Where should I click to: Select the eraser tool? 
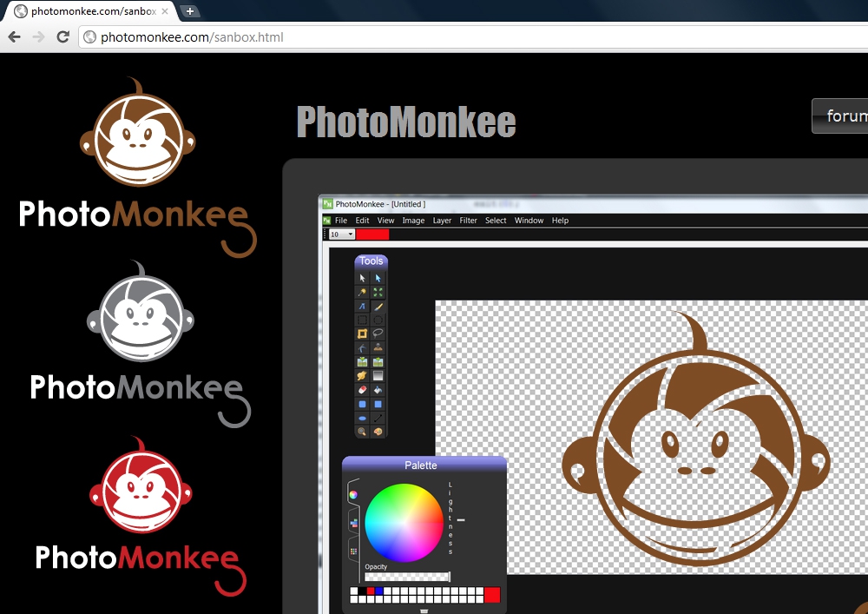coord(363,390)
